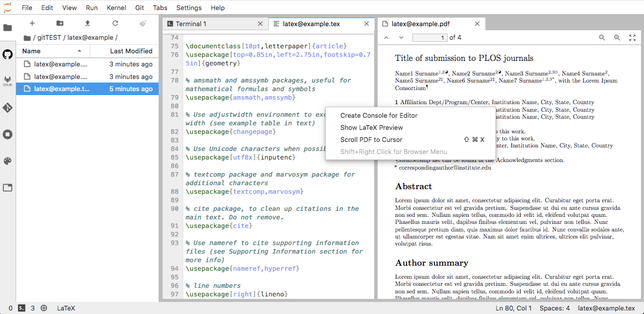
Task: Open the GitHub sidebar panel
Action: 8,54
